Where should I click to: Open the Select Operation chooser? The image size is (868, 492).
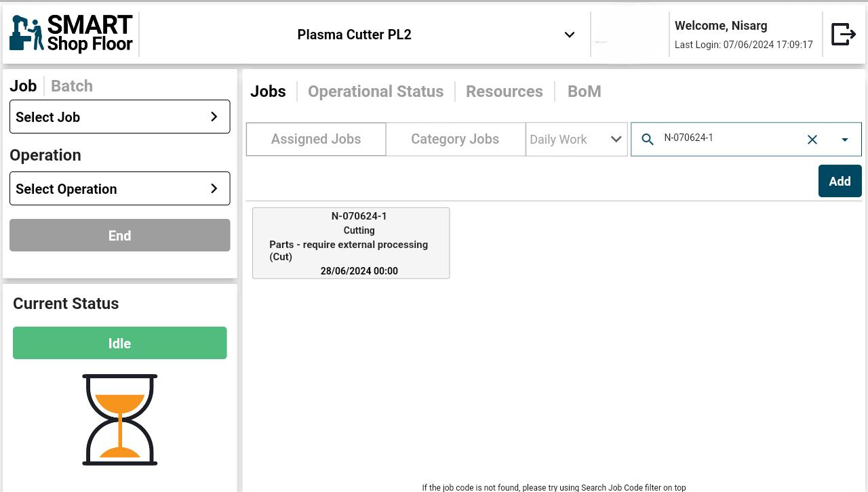(120, 188)
